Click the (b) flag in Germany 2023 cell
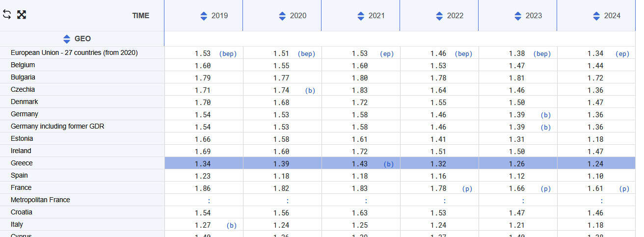644x237 pixels. 546,115
